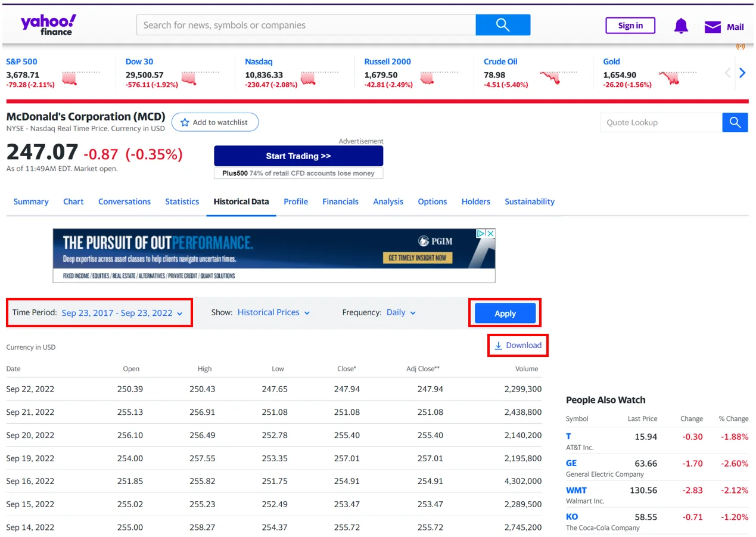Click the Quote Lookup magnifier button
Image resolution: width=756 pixels, height=537 pixels.
[735, 123]
